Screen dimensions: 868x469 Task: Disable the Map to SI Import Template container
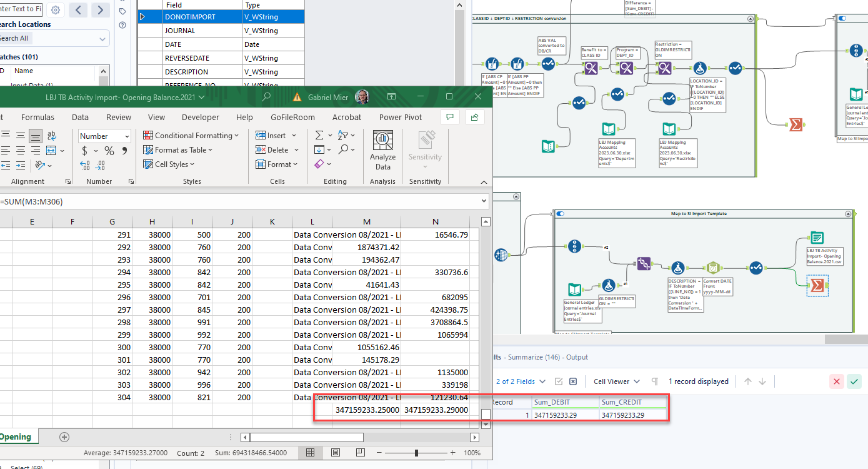coord(561,214)
